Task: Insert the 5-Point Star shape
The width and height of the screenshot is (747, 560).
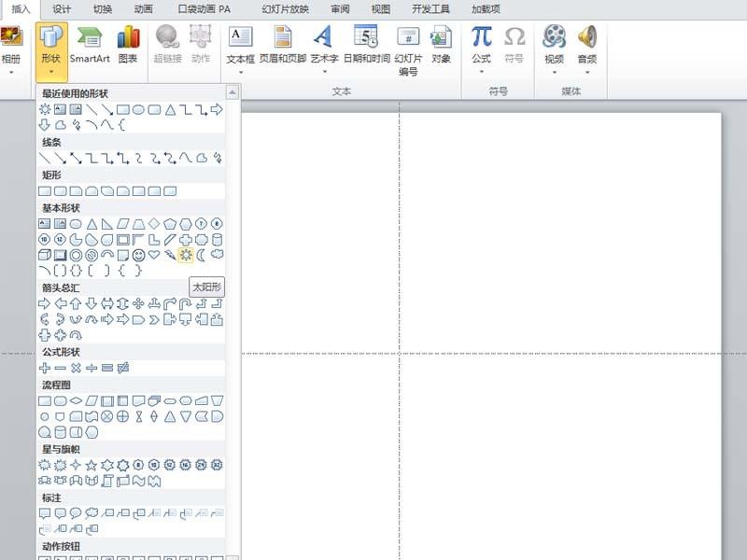Action: 92,465
